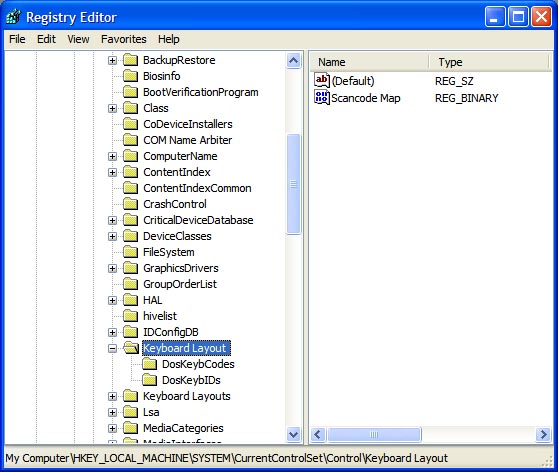The height and width of the screenshot is (472, 558).
Task: Click the hivelist folder icon
Action: click(x=131, y=316)
